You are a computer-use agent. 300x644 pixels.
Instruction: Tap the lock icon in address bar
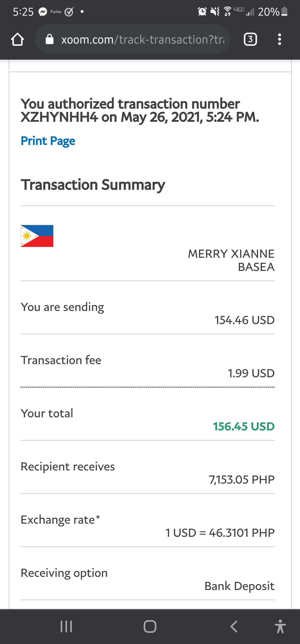pyautogui.click(x=49, y=39)
